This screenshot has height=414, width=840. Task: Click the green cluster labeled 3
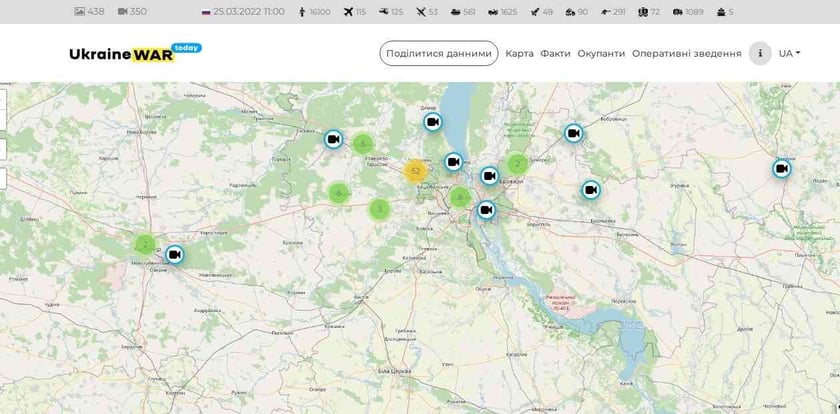coord(378,209)
